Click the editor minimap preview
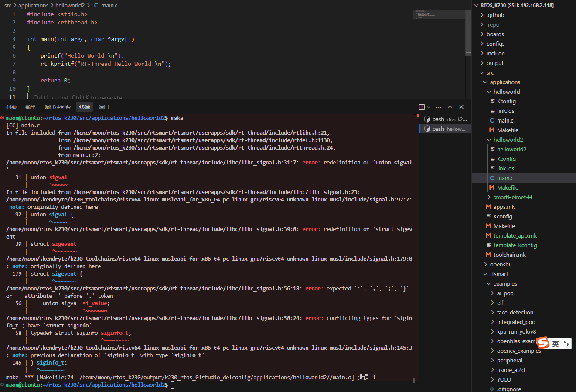Screen dimensions: 576x392 coord(439,14)
